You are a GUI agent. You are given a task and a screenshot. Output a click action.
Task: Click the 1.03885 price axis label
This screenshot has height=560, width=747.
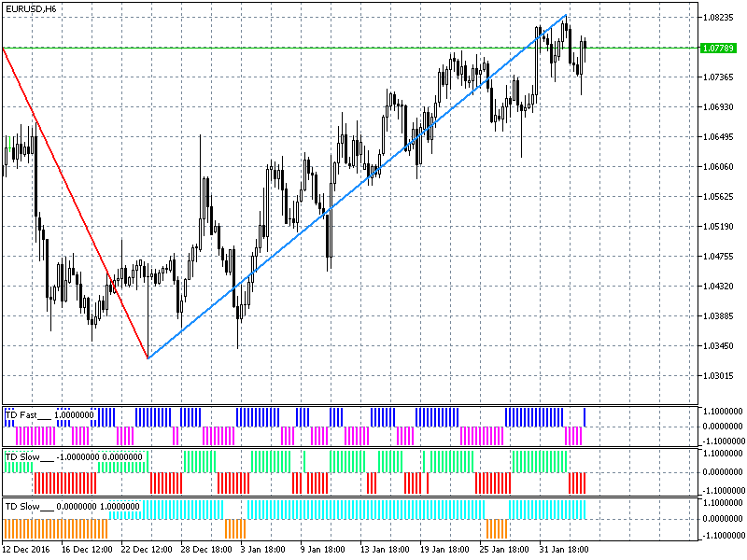[718, 316]
